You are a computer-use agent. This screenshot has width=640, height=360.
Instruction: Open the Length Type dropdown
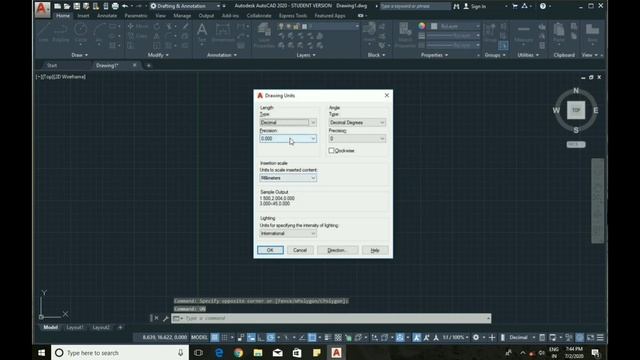[x=288, y=122]
